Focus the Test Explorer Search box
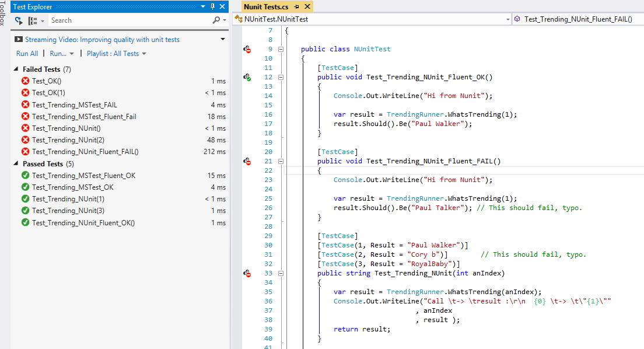 click(129, 20)
